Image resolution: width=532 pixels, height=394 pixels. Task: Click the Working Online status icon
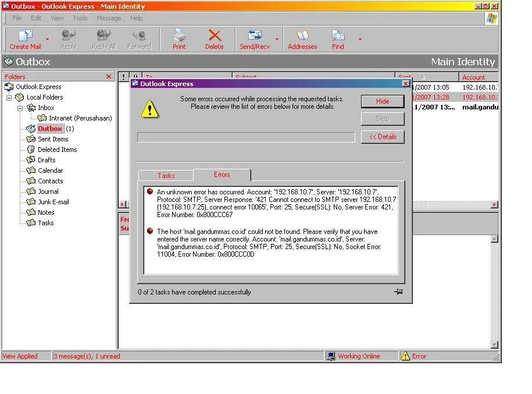(331, 356)
